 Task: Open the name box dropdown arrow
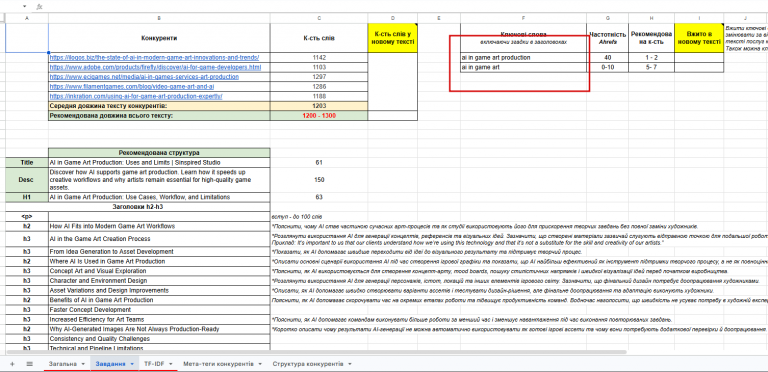(24, 7)
